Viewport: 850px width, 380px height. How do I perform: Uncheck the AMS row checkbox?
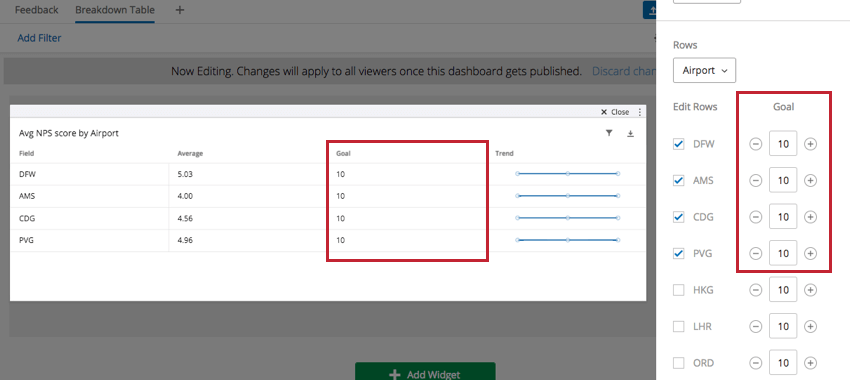click(678, 181)
